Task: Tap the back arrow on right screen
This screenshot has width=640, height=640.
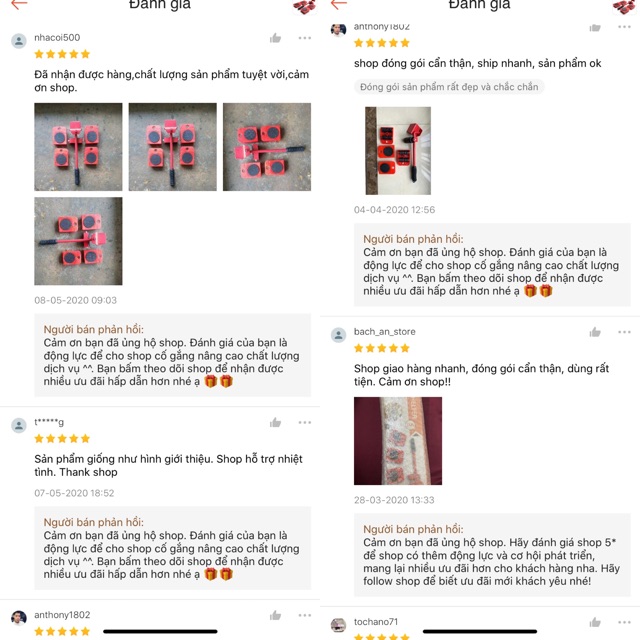Action: [338, 4]
